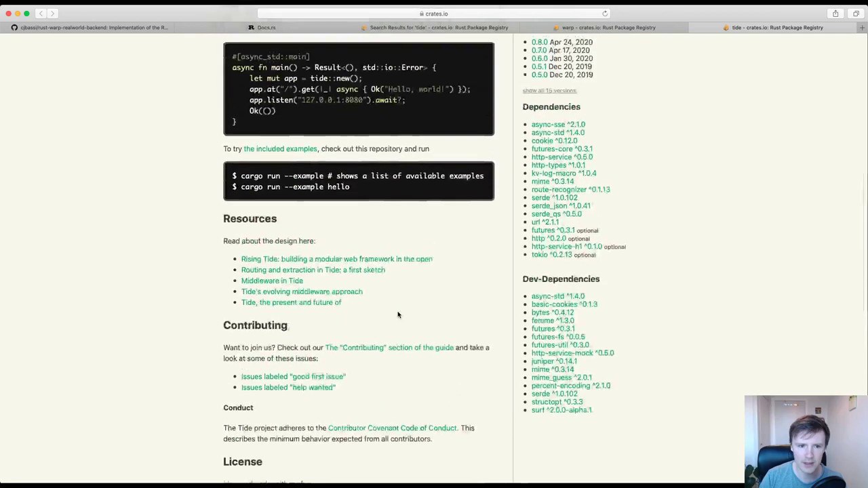
Task: Open femme ^1.3.0 dev-dependency
Action: click(552, 321)
